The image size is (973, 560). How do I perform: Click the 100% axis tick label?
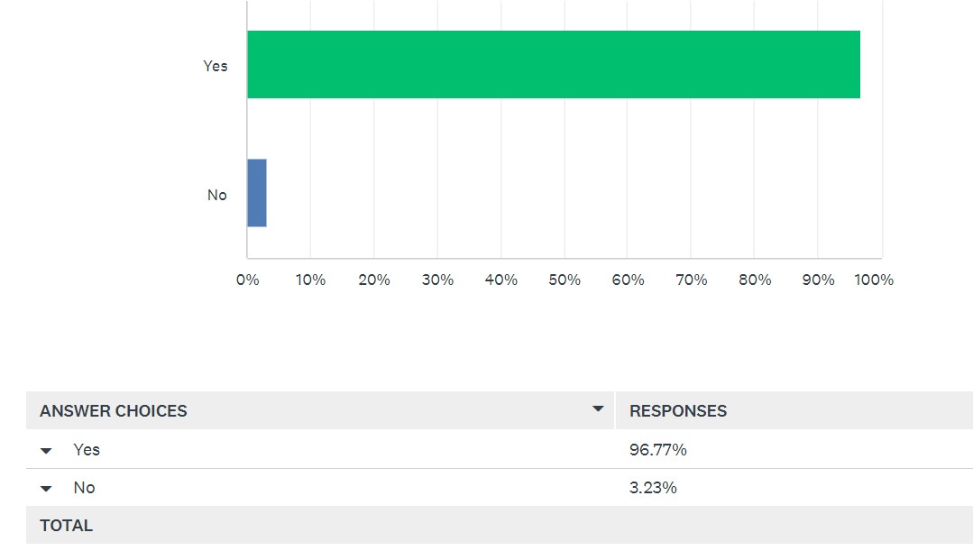[x=874, y=280]
